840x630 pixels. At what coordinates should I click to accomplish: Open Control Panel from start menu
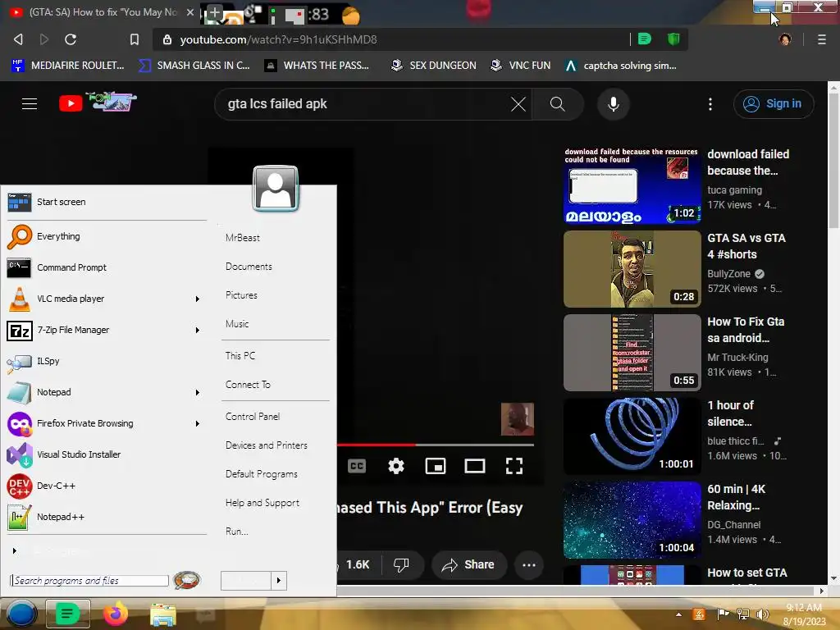click(x=253, y=416)
